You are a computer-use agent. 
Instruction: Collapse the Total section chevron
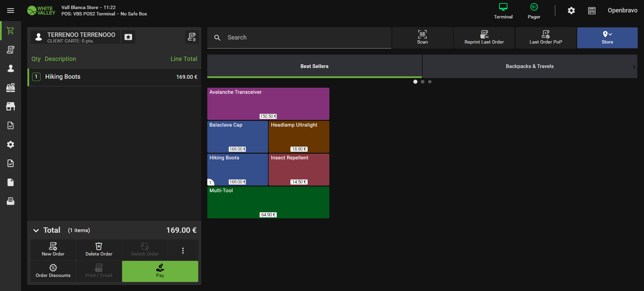click(36, 230)
